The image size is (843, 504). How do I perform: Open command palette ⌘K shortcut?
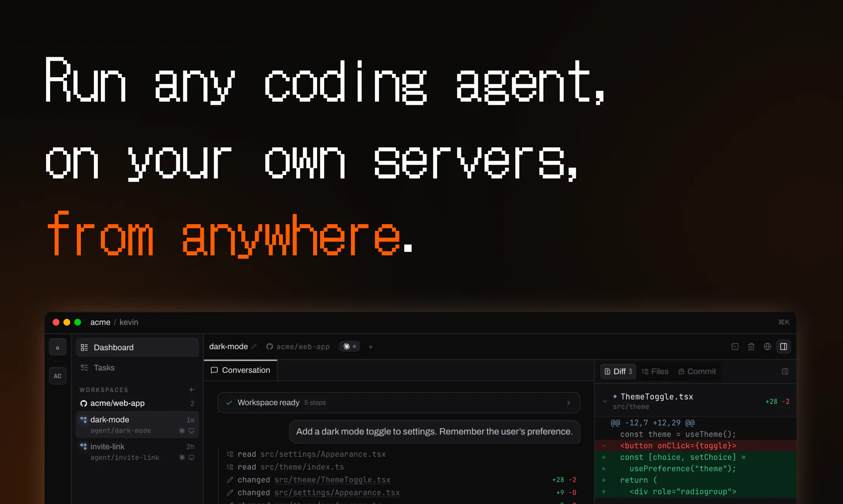point(783,322)
